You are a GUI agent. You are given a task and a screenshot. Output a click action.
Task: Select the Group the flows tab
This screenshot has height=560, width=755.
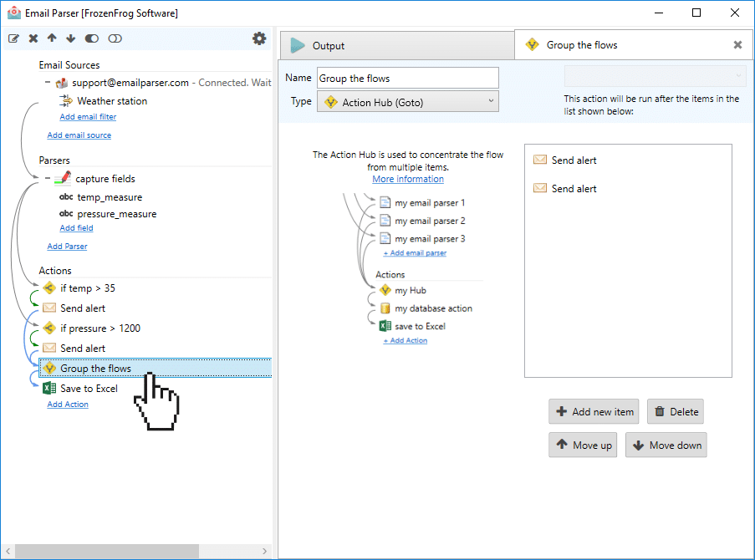pos(582,45)
